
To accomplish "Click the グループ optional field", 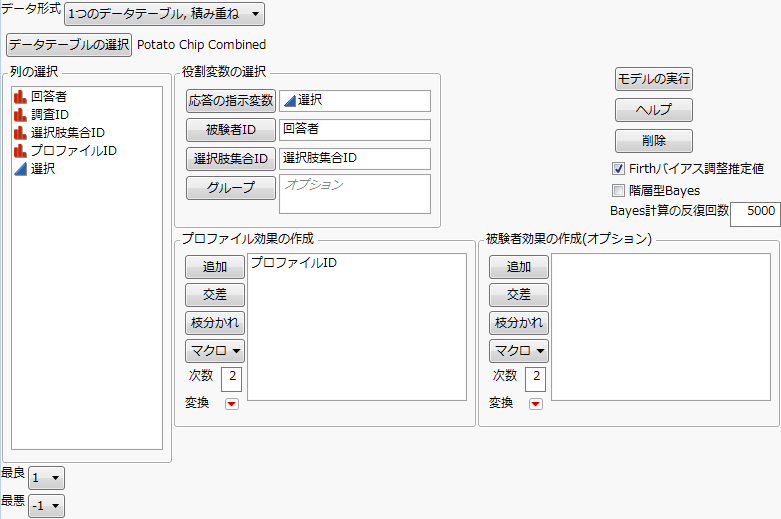I will [354, 194].
